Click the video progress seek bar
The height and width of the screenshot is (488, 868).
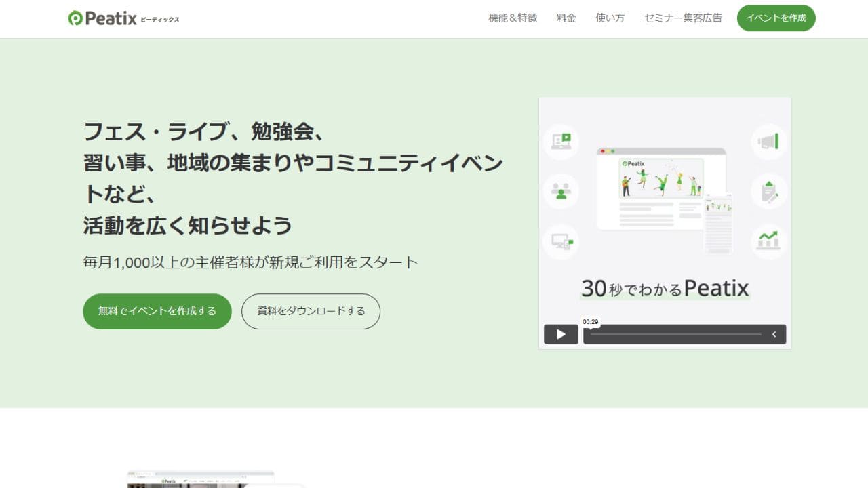(x=678, y=334)
